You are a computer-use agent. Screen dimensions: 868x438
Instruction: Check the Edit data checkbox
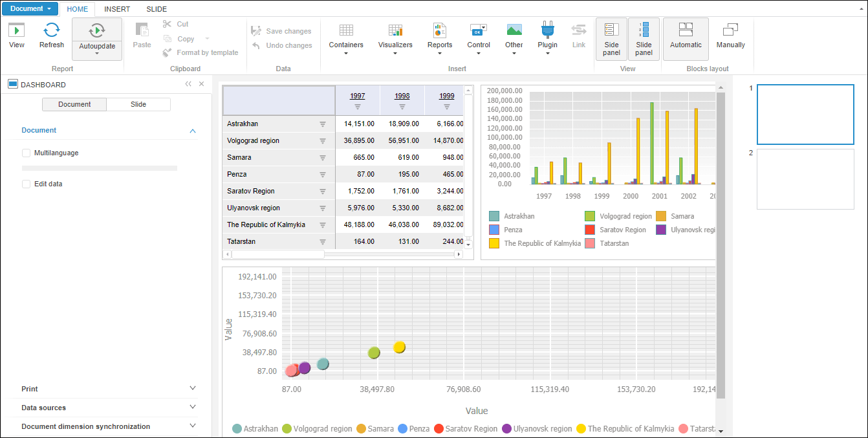27,184
